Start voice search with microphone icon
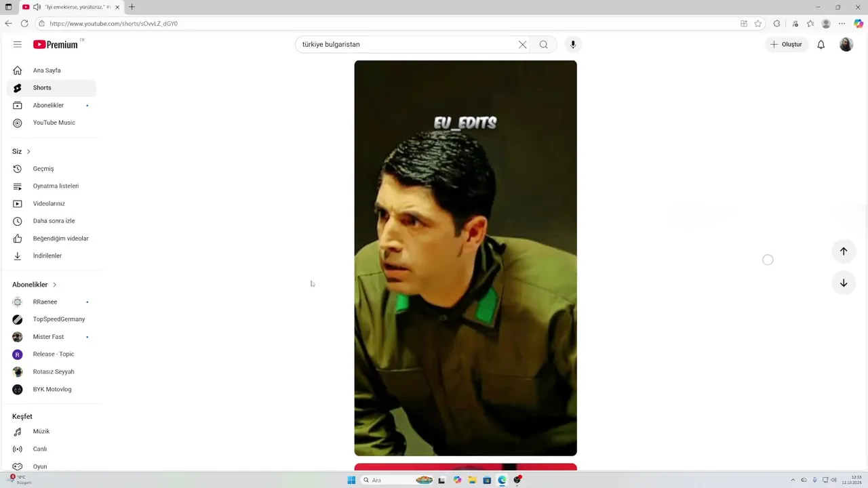 pos(573,45)
